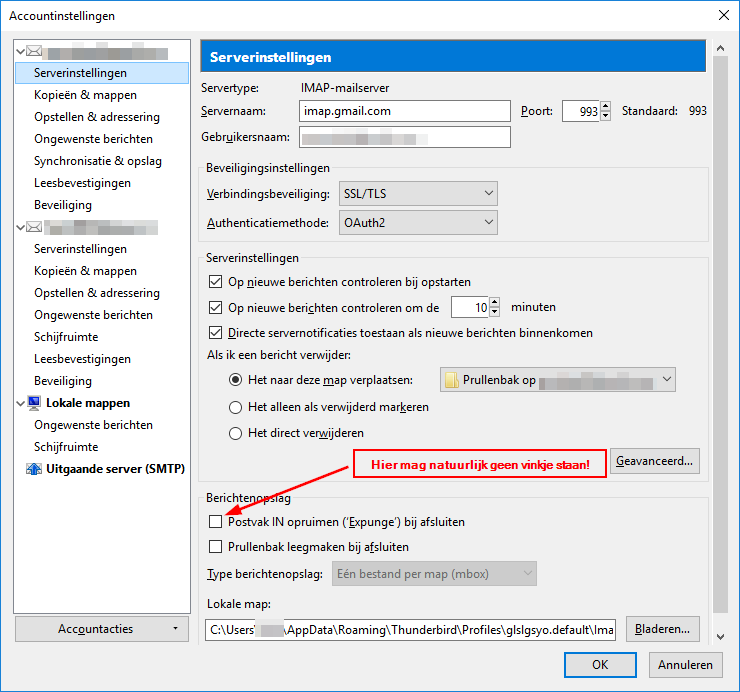740x692 pixels.
Task: Click the Bladeren... button
Action: point(662,629)
